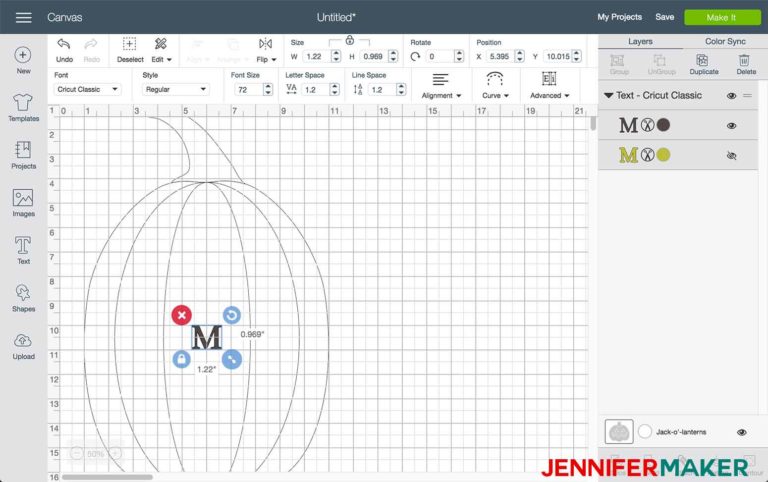Open the Upload panel
The image size is (768, 482).
tap(23, 346)
